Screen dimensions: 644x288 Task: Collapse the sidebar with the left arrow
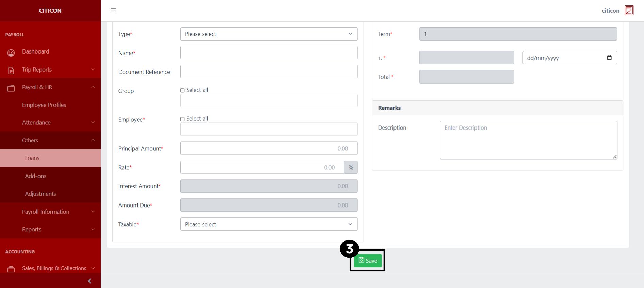coord(90,281)
